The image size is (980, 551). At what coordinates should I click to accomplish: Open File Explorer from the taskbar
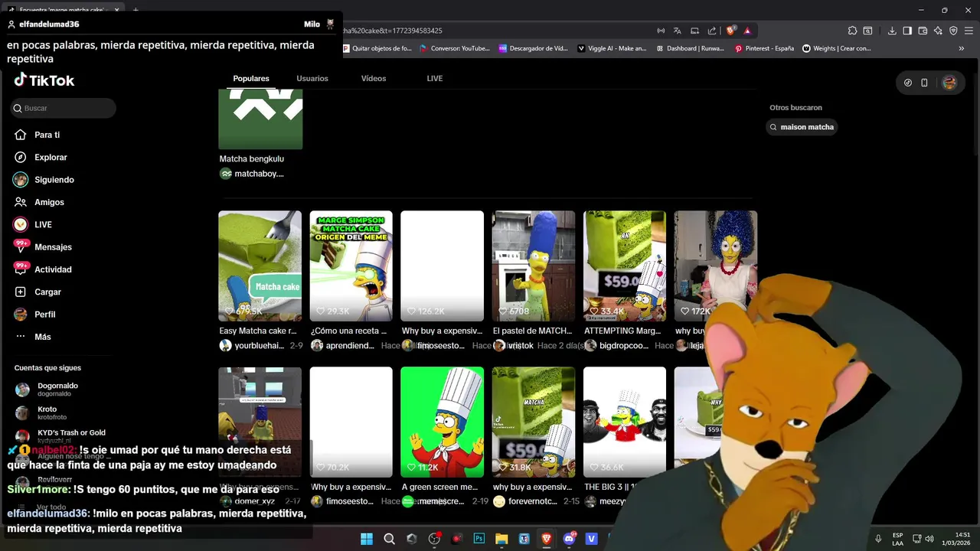pos(501,539)
